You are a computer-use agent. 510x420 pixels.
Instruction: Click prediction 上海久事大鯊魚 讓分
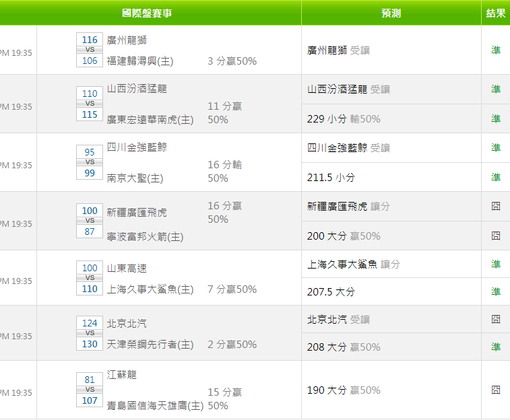coord(354,264)
